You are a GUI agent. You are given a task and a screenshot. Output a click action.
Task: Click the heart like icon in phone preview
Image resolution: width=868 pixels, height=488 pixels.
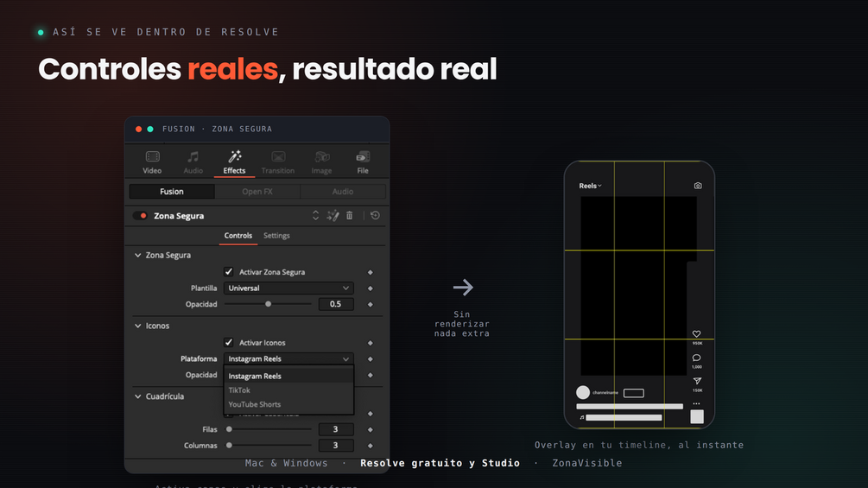(696, 333)
